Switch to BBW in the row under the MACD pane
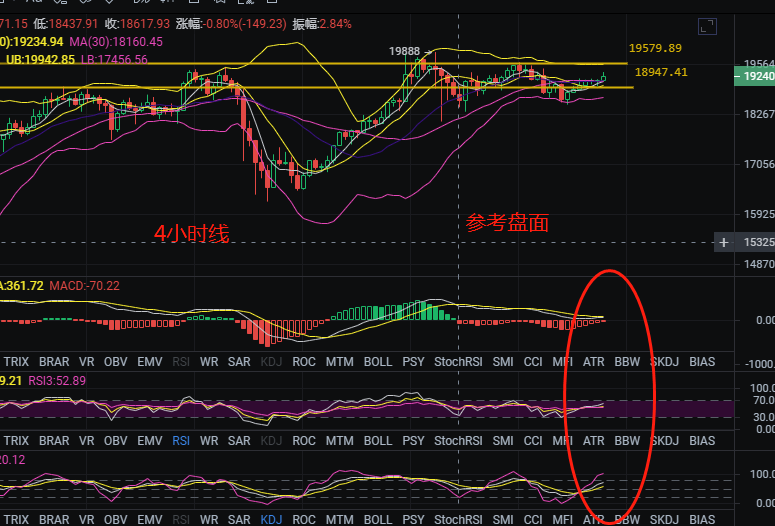This screenshot has height=526, width=775. coord(627,362)
